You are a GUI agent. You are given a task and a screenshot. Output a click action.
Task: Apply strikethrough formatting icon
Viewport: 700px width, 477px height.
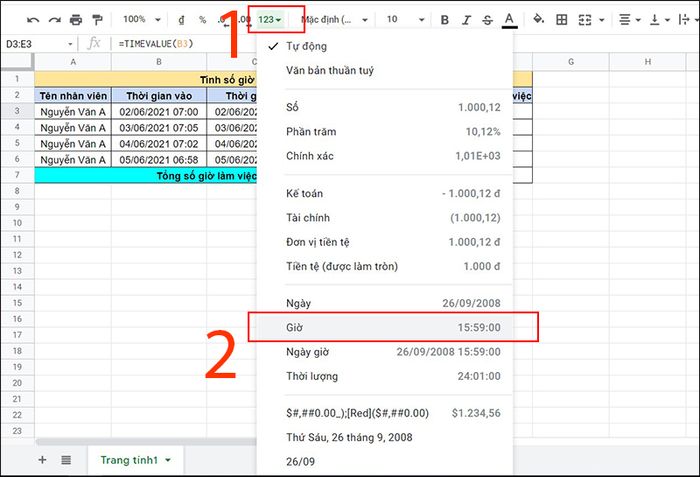point(488,20)
